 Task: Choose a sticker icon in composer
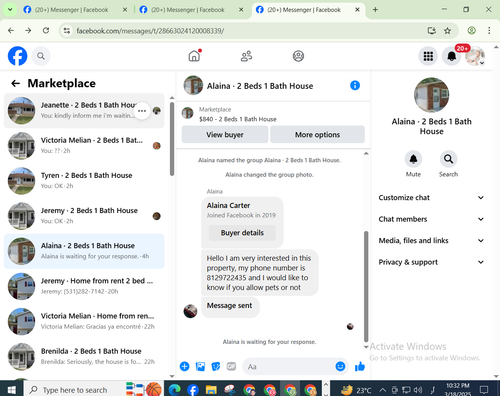coord(216,366)
